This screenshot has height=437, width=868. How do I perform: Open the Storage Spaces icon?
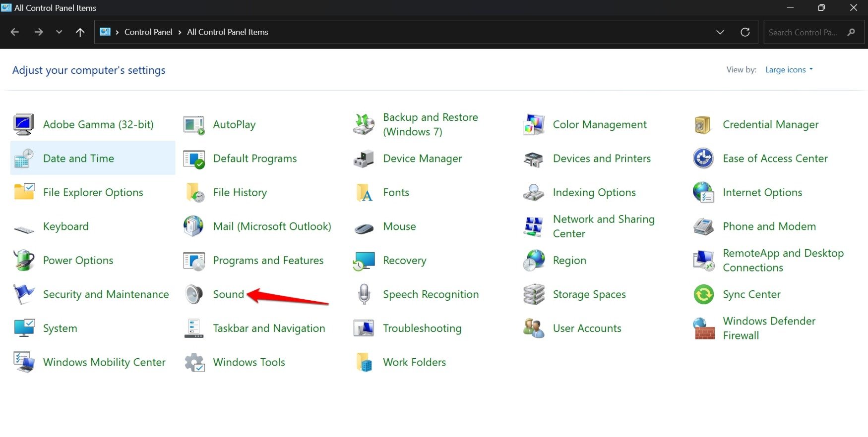pos(534,294)
